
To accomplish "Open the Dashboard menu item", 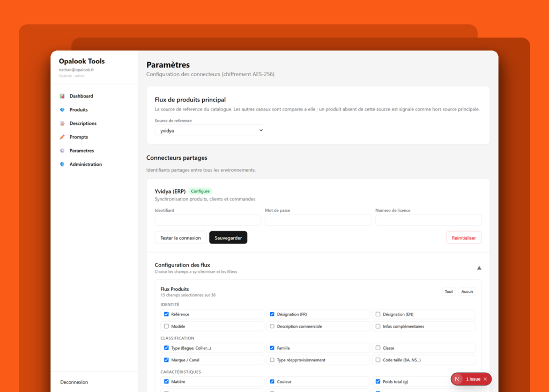I will 81,96.
